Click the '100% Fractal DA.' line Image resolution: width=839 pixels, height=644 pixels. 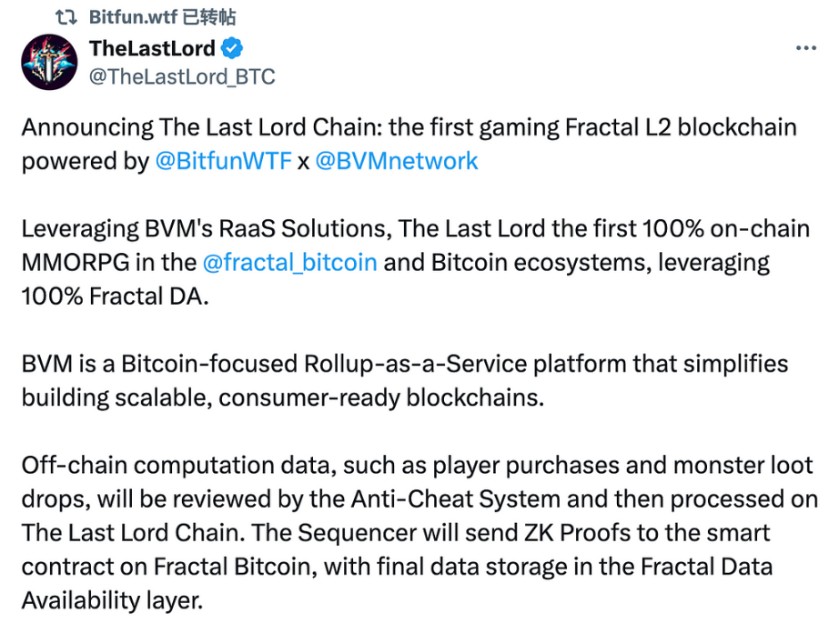click(x=115, y=297)
